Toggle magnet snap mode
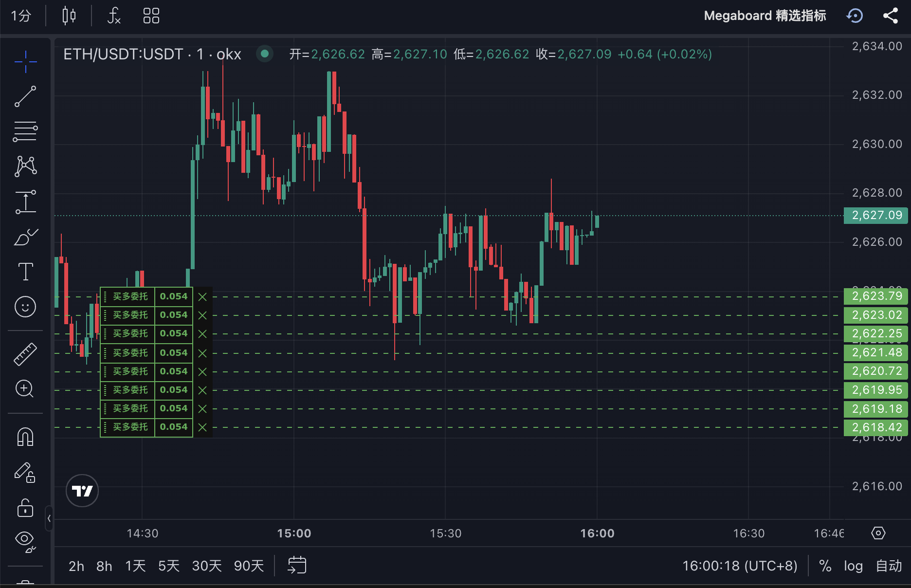The height and width of the screenshot is (588, 911). tap(25, 437)
